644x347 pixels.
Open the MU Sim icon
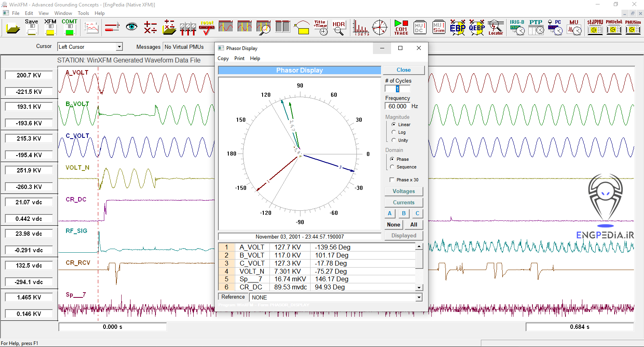(x=439, y=27)
